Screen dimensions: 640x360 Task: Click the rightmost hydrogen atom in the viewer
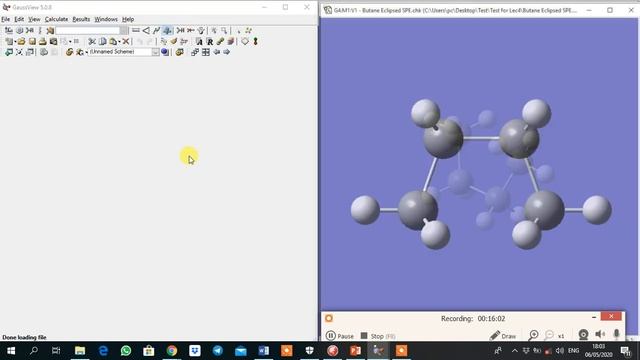pyautogui.click(x=597, y=210)
